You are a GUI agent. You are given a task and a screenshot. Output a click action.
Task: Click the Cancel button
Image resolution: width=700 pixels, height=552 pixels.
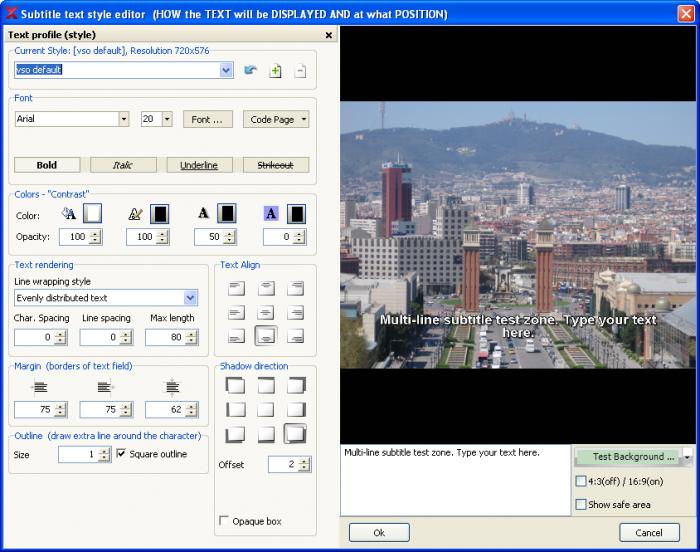(649, 532)
